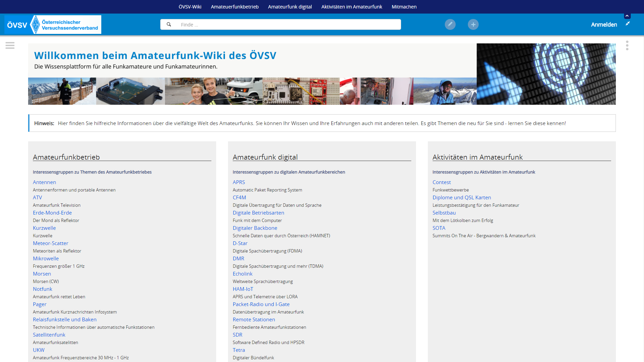Toggle fullscreen with the arrows icon
Screen dimensions: 644x362
[x=627, y=24]
